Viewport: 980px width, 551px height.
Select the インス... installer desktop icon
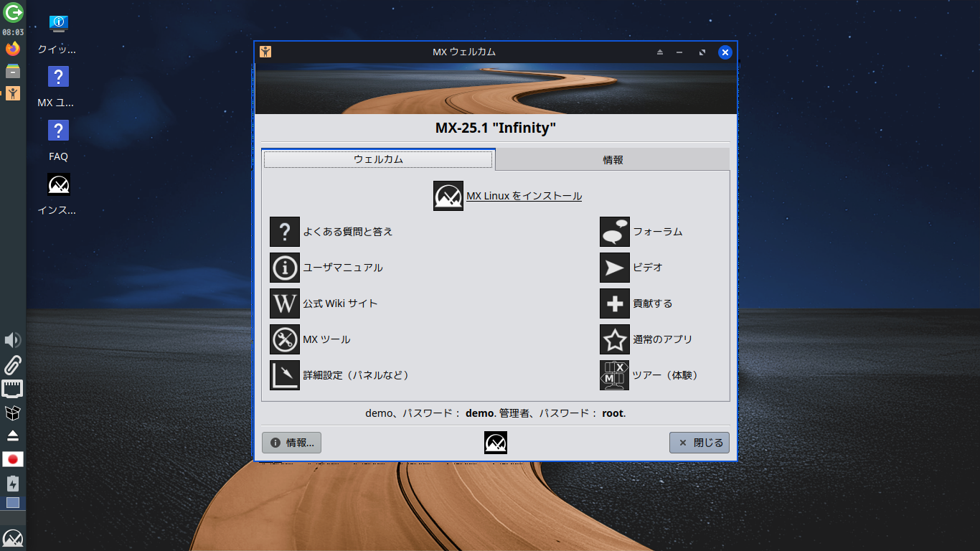(x=58, y=195)
